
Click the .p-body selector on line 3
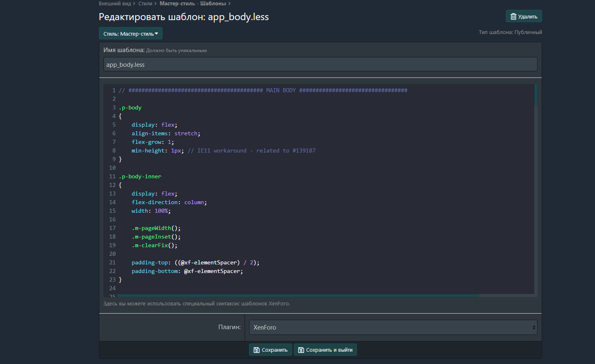130,107
